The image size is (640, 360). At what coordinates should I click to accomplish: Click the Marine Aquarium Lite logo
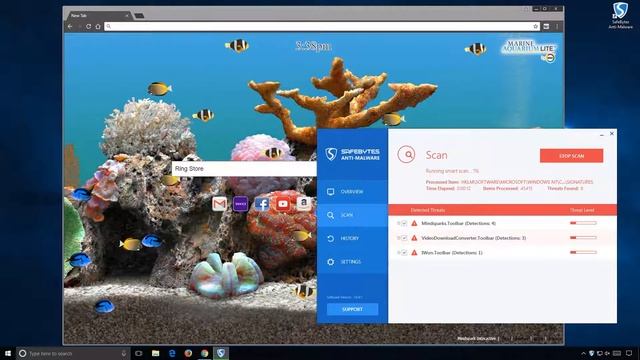coord(527,47)
